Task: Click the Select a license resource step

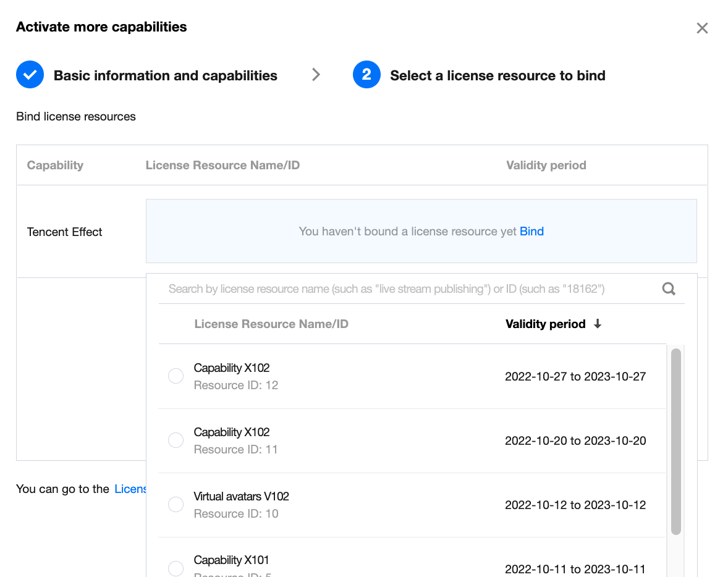Action: click(x=497, y=75)
